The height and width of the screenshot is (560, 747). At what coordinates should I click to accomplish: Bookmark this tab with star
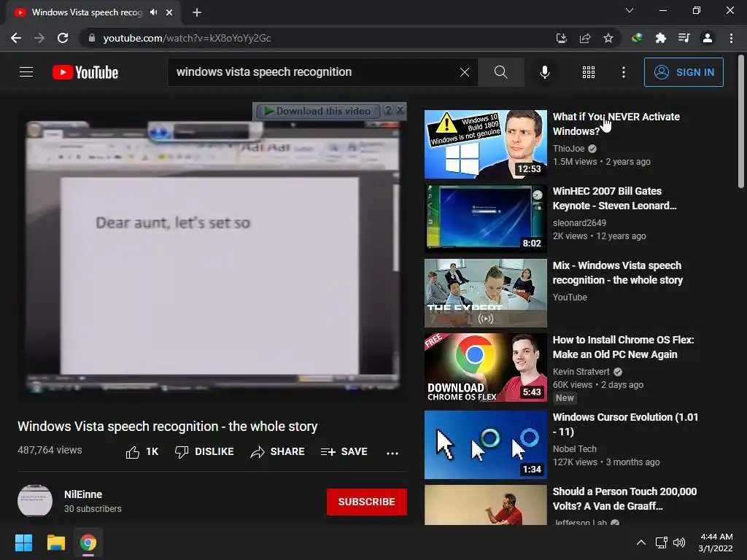(608, 38)
